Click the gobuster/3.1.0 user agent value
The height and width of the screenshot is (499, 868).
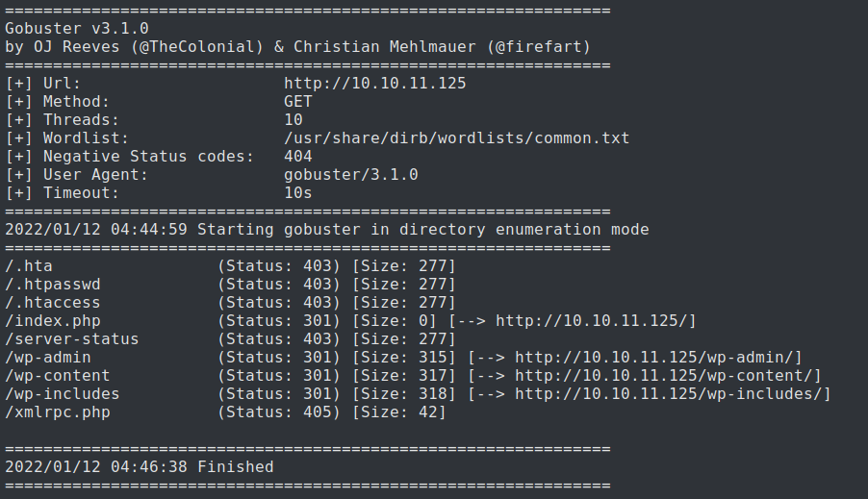point(350,174)
